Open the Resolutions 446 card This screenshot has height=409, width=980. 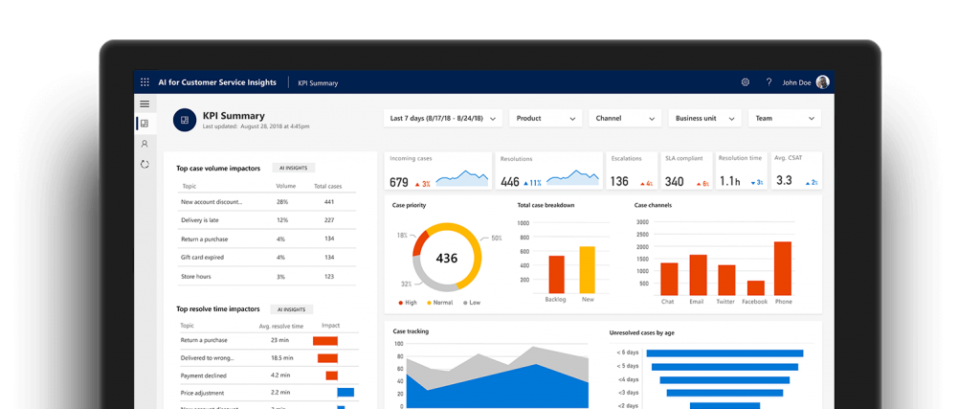[549, 170]
